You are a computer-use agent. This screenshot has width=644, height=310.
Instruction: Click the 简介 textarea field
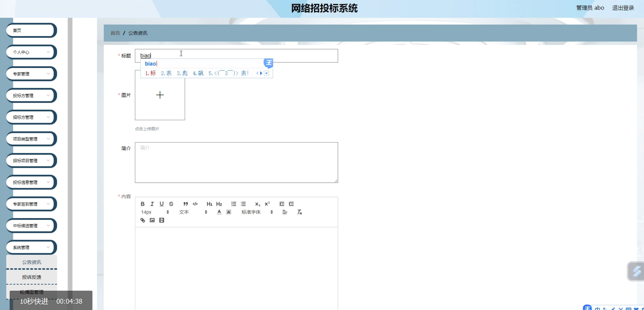pyautogui.click(x=236, y=162)
